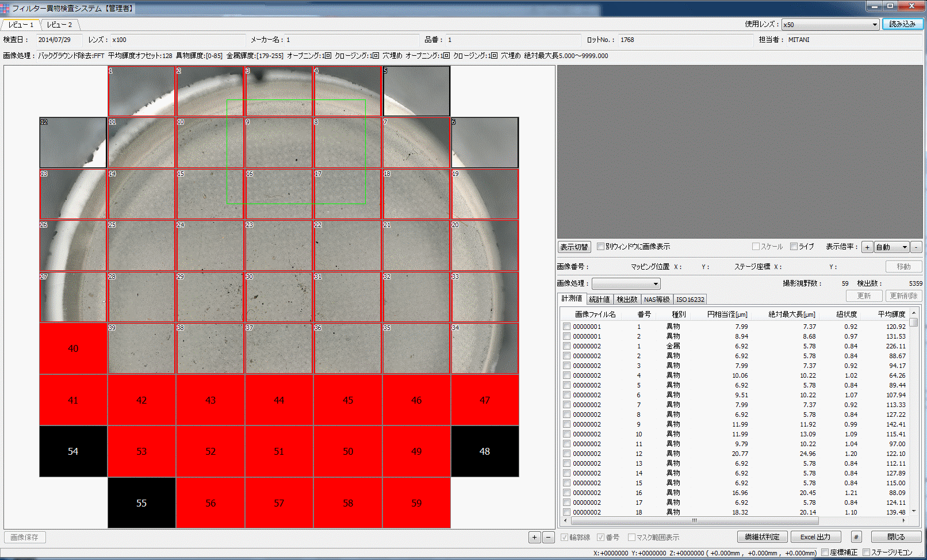Check the checkbox for 00000002 number 12
Image resolution: width=927 pixels, height=560 pixels.
566,454
